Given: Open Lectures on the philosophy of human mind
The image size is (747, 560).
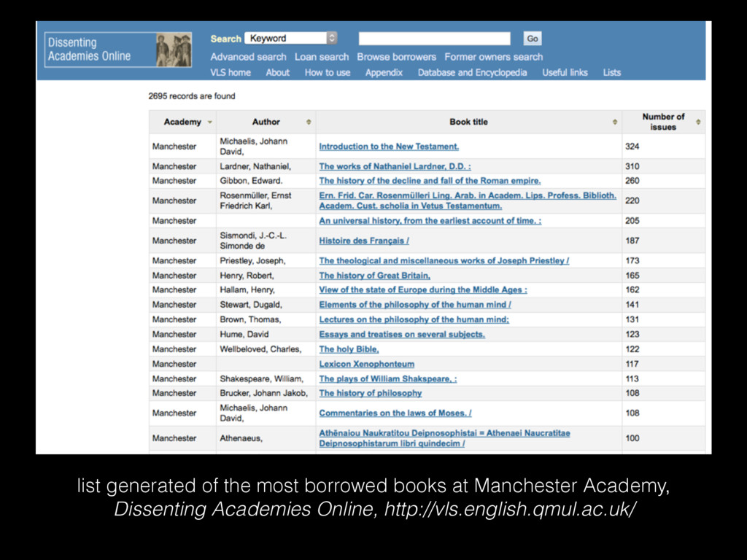Looking at the screenshot, I should (414, 319).
